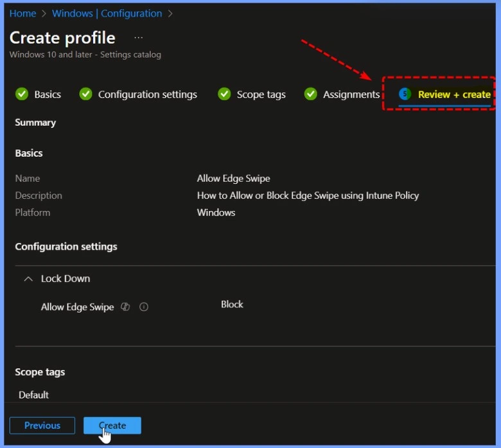
Task: Click the description text about Intune Policy
Action: (x=308, y=195)
